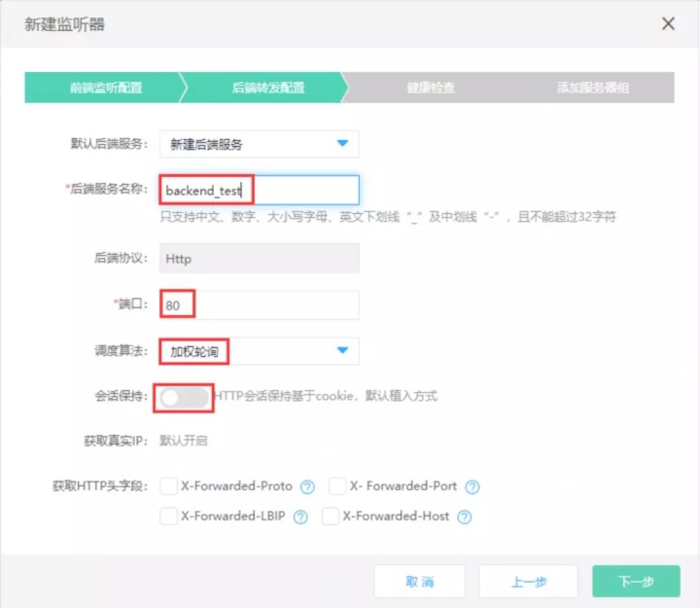Switch to the 健康检查 step
The height and width of the screenshot is (608, 700).
[x=431, y=88]
